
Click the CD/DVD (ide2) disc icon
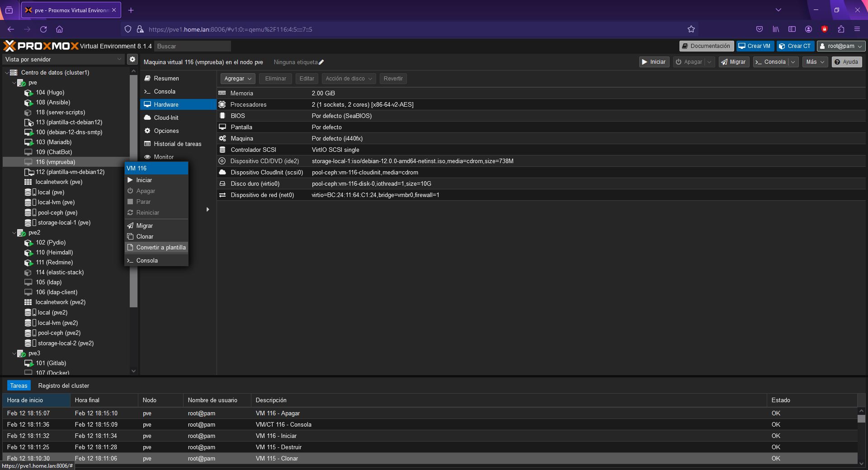[222, 161]
